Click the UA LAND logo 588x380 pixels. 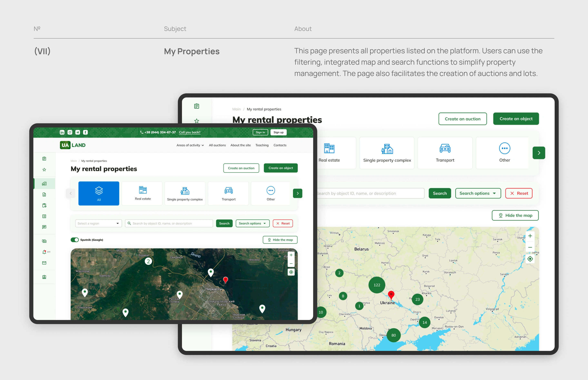tap(73, 145)
